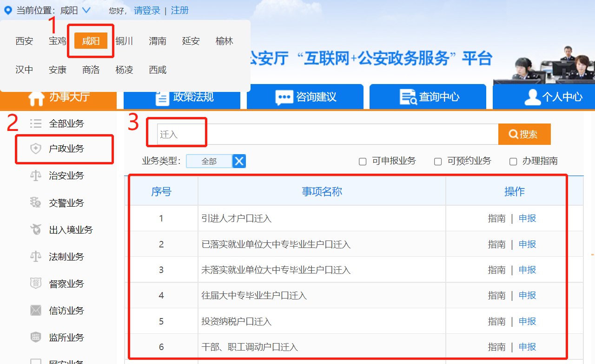Image resolution: width=595 pixels, height=364 pixels.
Task: Click the location pin icon
Action: [x=8, y=10]
